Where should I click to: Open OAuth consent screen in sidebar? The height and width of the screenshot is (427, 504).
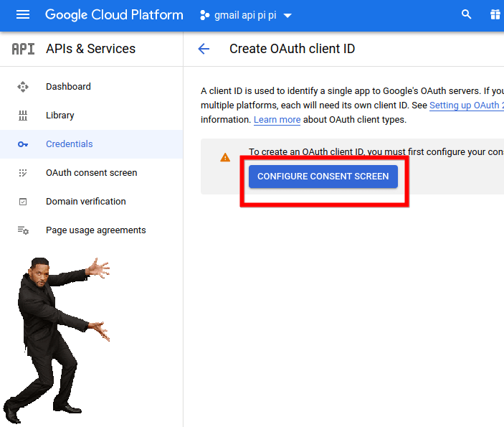(x=91, y=173)
